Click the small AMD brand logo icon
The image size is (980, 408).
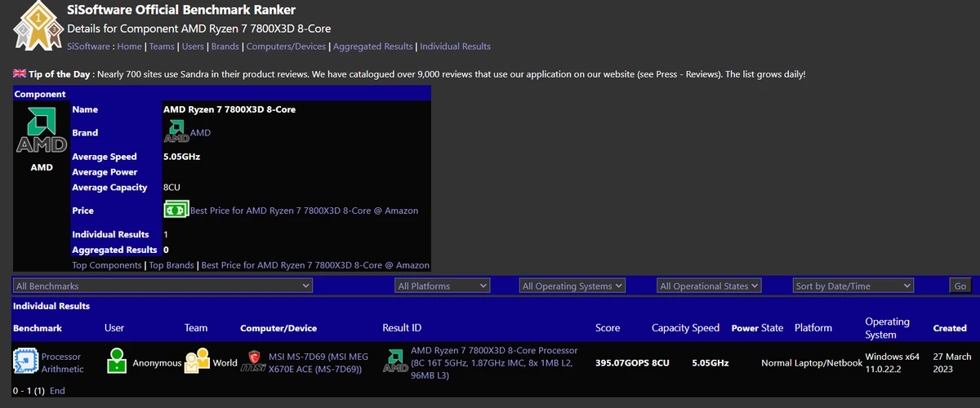[x=176, y=131]
